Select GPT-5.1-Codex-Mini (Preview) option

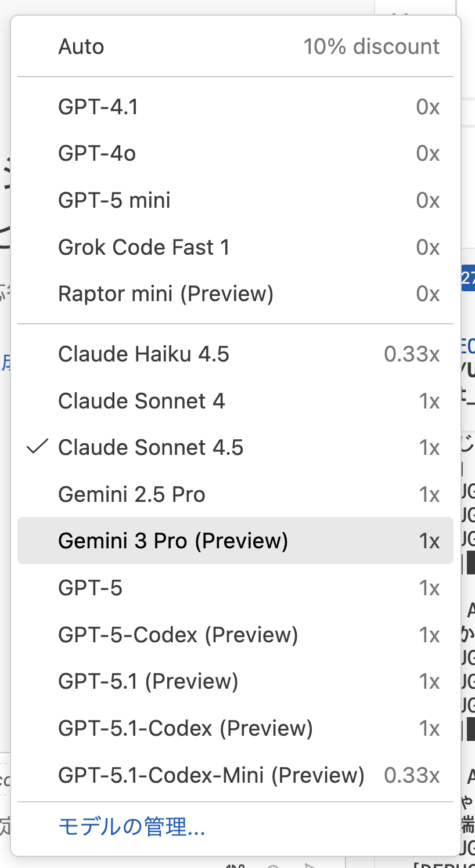coord(211,775)
